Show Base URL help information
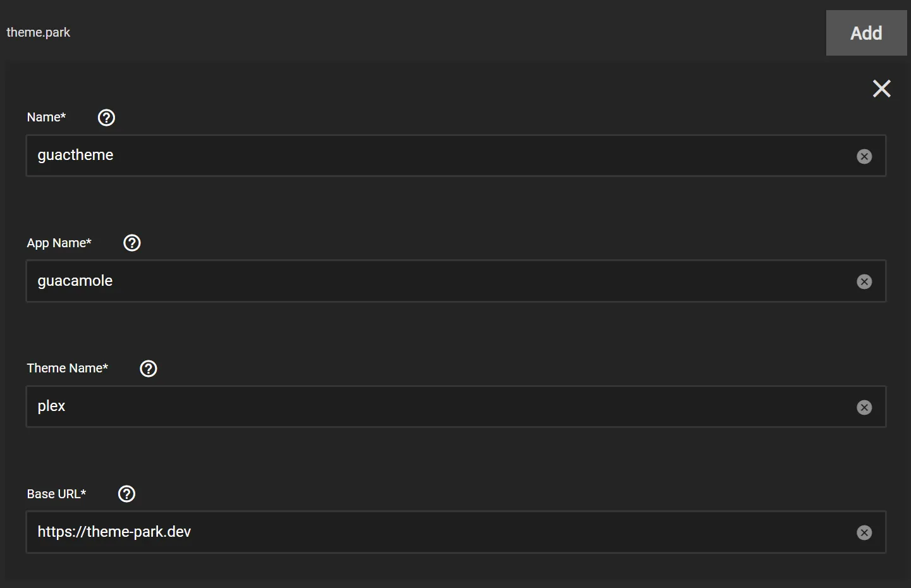Screen dimensions: 911x588 click(x=127, y=494)
